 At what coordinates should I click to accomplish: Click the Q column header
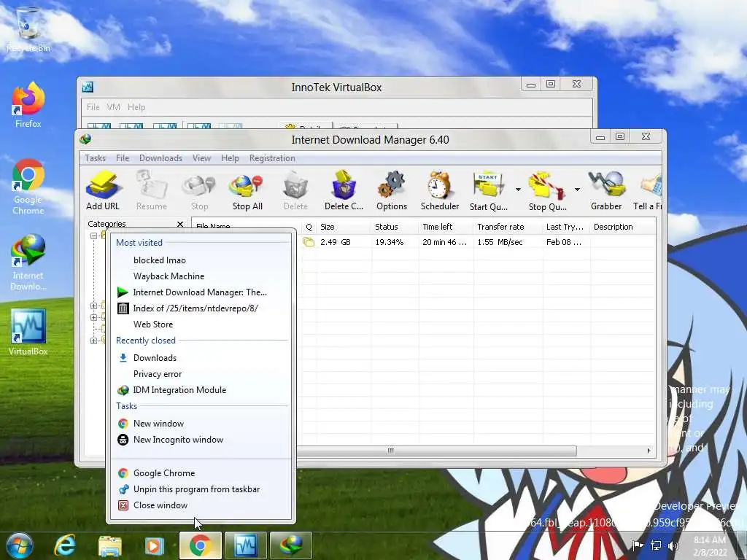click(309, 227)
